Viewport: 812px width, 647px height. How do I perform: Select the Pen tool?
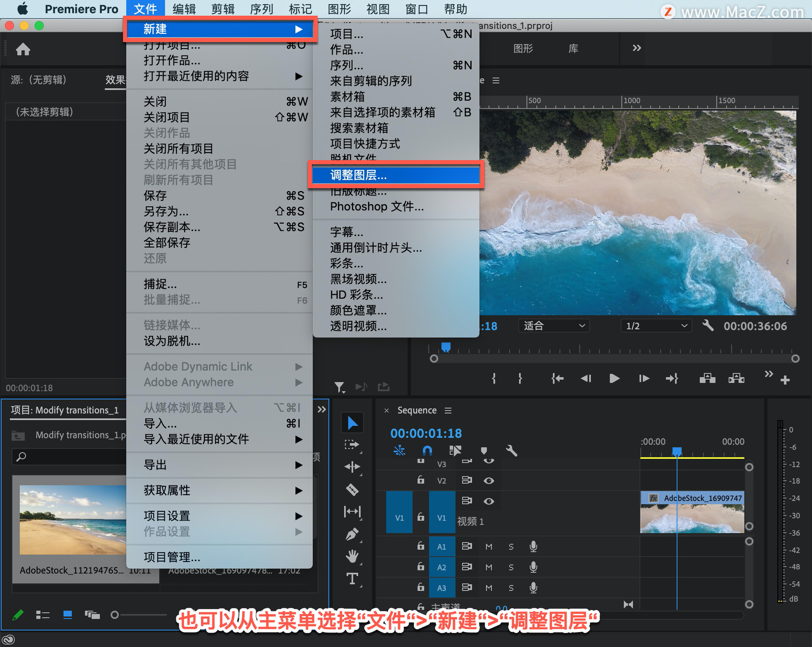[x=352, y=534]
